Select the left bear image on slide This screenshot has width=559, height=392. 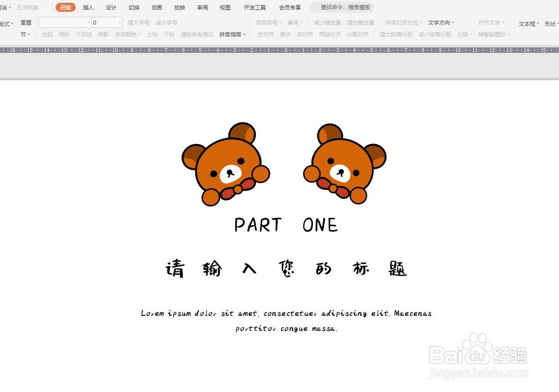(226, 164)
